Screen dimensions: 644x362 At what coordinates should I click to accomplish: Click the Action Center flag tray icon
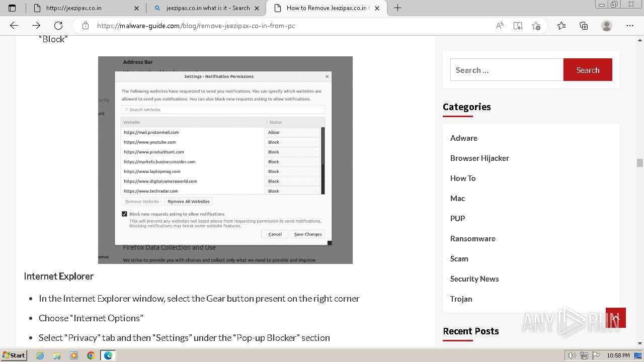tap(597, 355)
